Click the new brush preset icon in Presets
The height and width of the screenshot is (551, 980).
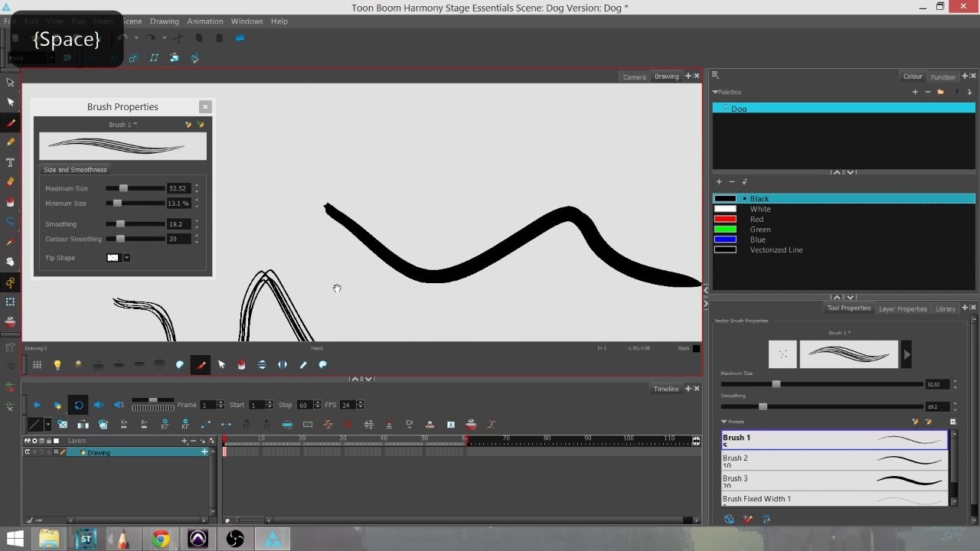[x=915, y=422]
